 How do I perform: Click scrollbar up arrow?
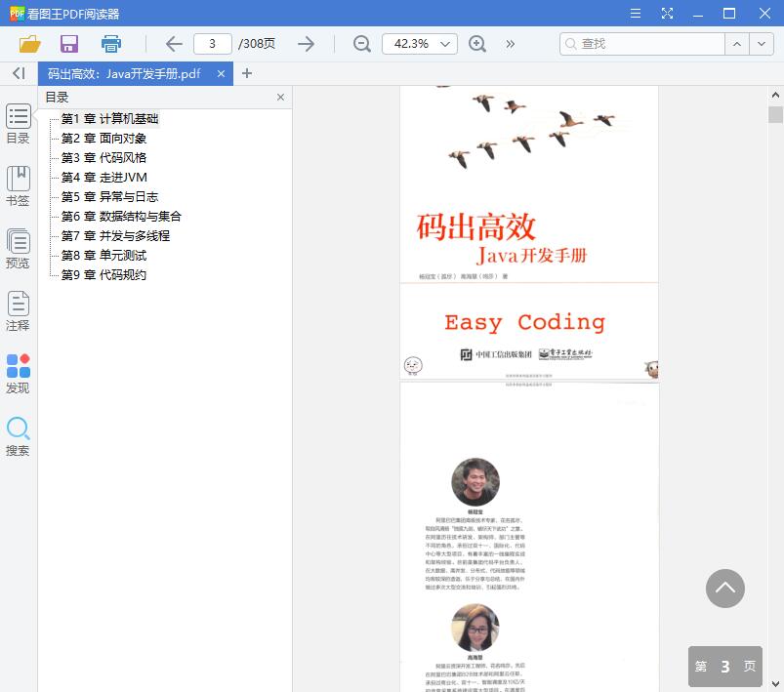click(775, 95)
